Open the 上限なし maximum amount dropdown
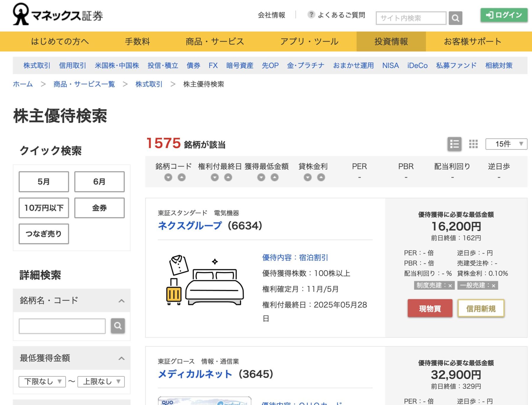 101,381
